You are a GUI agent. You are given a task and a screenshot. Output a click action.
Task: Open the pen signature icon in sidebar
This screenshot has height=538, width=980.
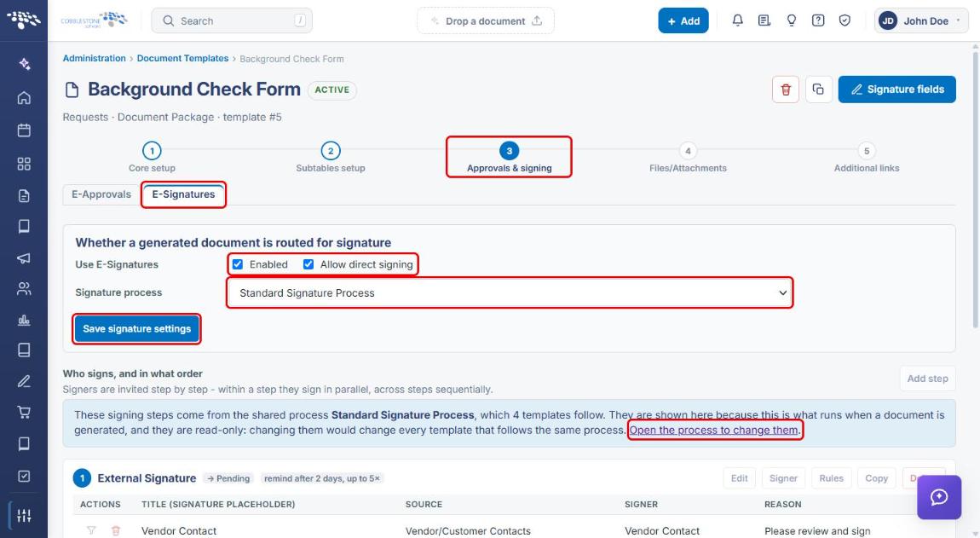[24, 381]
